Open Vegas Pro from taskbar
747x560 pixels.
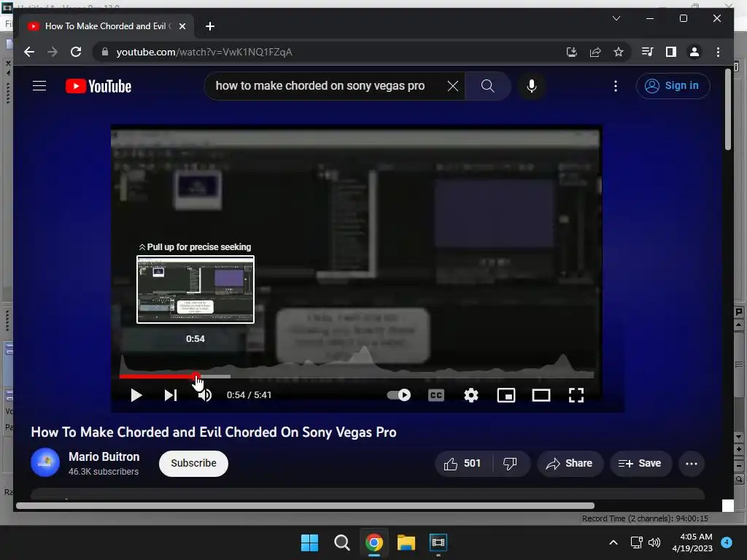pos(438,542)
